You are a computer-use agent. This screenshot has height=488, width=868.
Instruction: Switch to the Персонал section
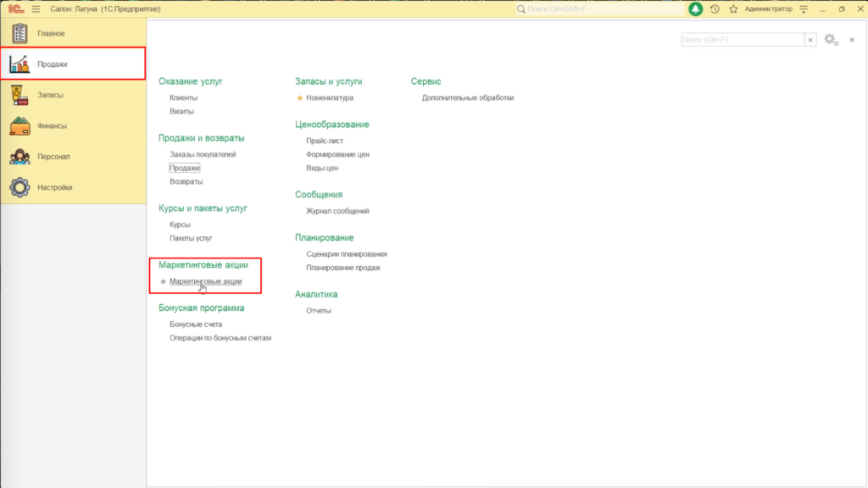73,157
